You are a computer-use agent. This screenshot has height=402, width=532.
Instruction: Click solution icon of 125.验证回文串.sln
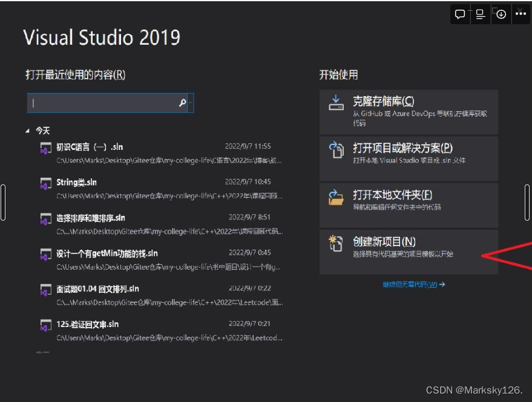(46, 325)
